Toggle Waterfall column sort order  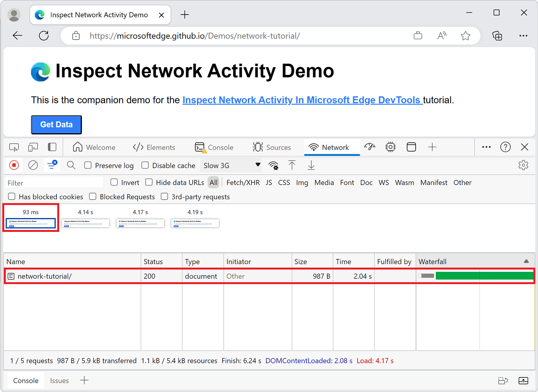coord(526,261)
